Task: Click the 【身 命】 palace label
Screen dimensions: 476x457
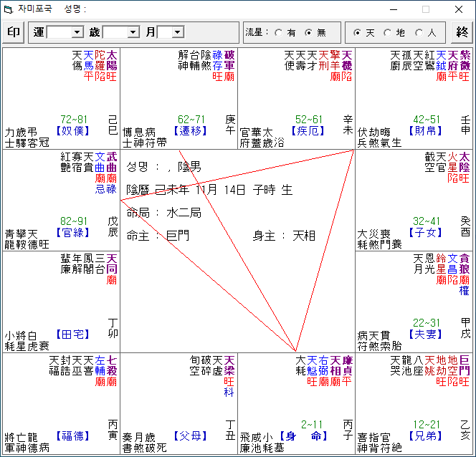Action: [303, 436]
